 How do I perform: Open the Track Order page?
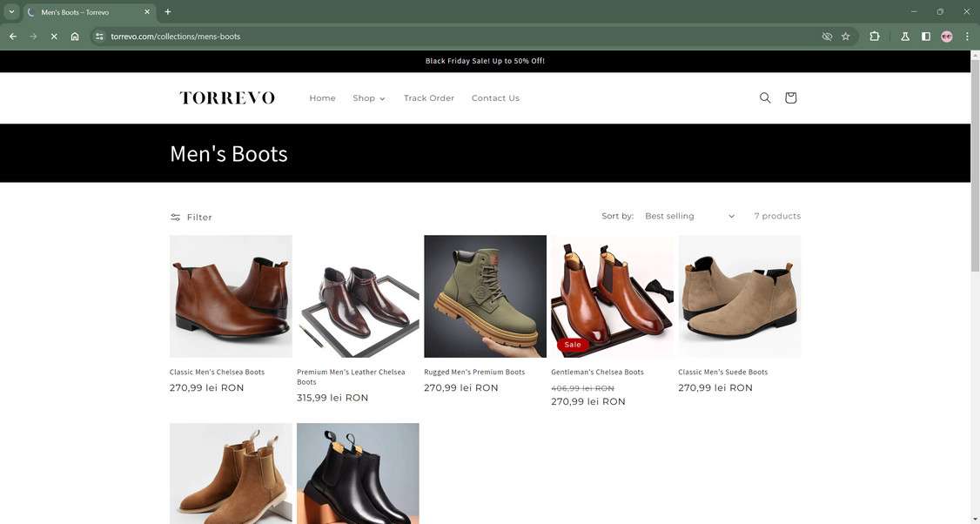[x=428, y=97]
